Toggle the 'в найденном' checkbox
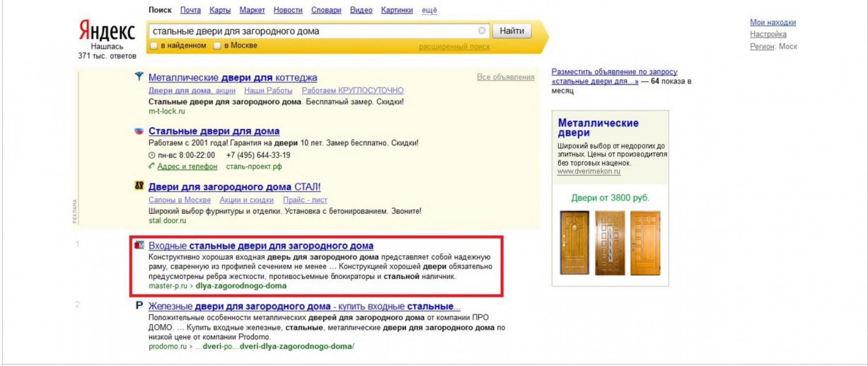 coord(154,46)
